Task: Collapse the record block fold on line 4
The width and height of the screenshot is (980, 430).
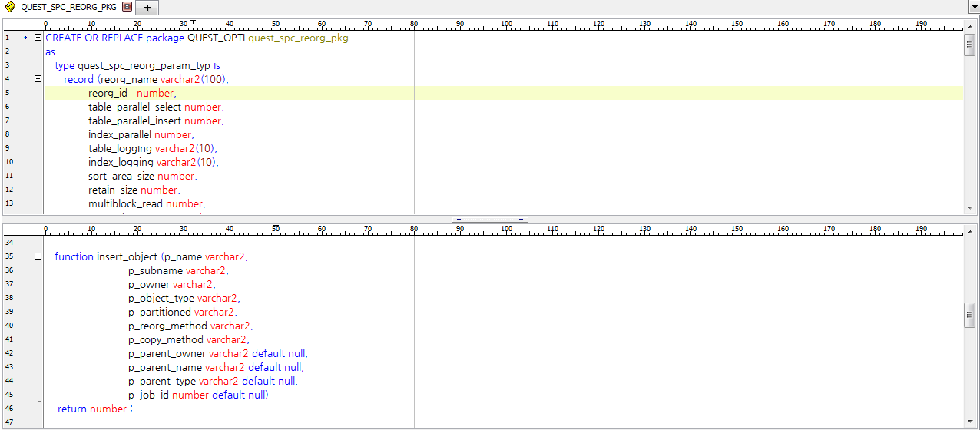Action: (x=38, y=79)
